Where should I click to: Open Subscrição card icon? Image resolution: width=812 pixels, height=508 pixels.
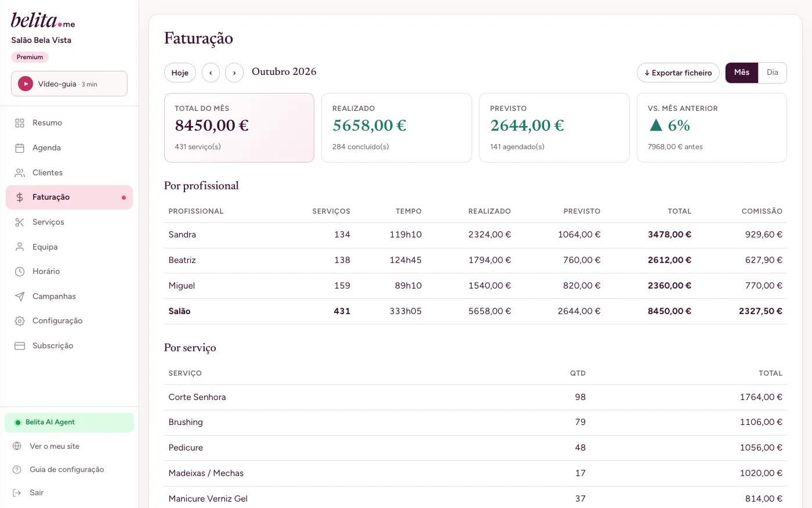click(x=20, y=346)
